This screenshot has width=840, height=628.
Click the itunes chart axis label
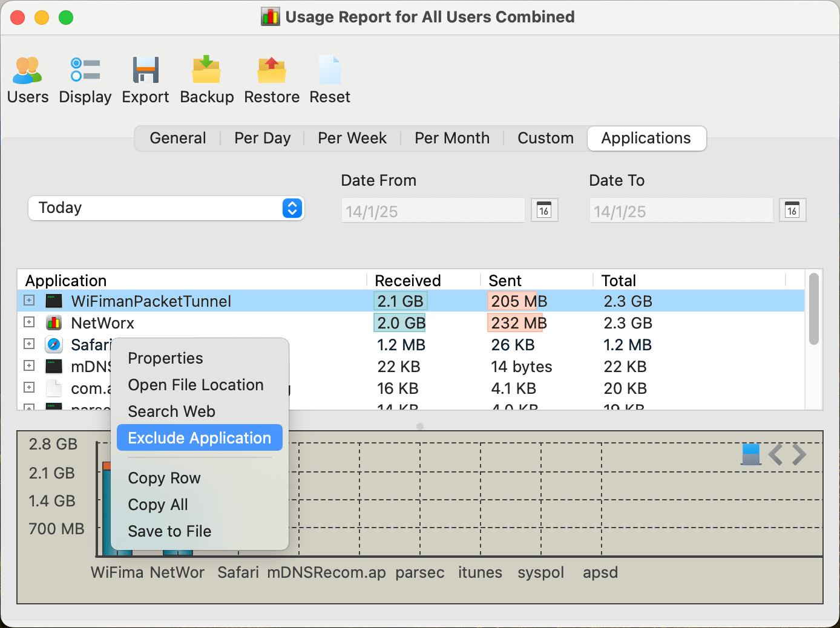coord(481,572)
